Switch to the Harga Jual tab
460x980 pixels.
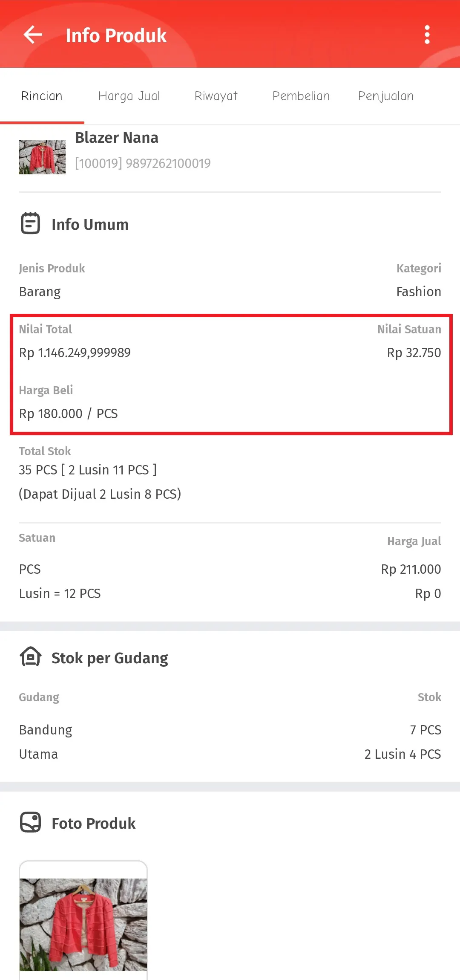[129, 95]
